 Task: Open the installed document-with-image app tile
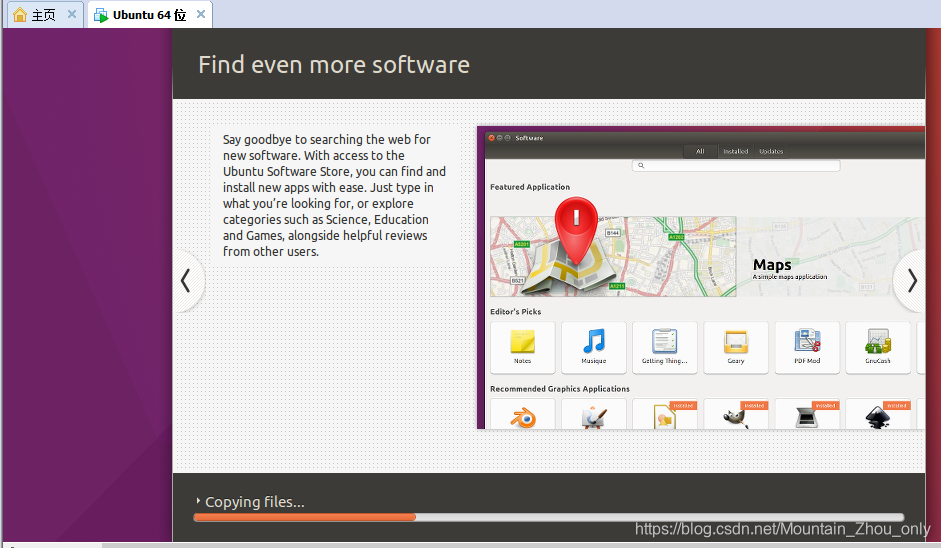(x=664, y=414)
